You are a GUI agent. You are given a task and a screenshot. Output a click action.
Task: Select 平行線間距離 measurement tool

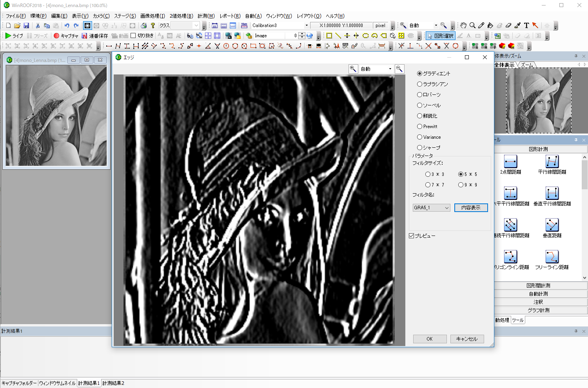(552, 165)
